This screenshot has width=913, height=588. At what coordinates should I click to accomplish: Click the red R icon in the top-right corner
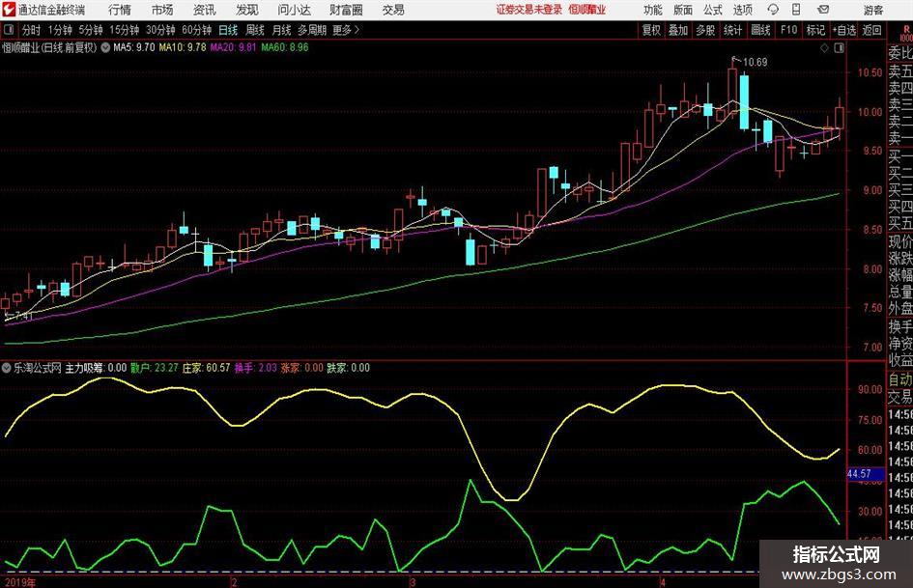pyautogui.click(x=905, y=30)
